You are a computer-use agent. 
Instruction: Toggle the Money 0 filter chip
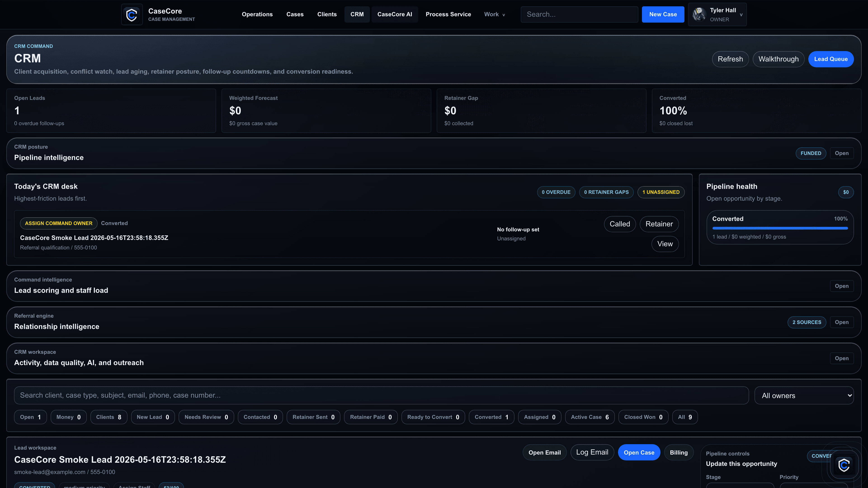tap(68, 417)
